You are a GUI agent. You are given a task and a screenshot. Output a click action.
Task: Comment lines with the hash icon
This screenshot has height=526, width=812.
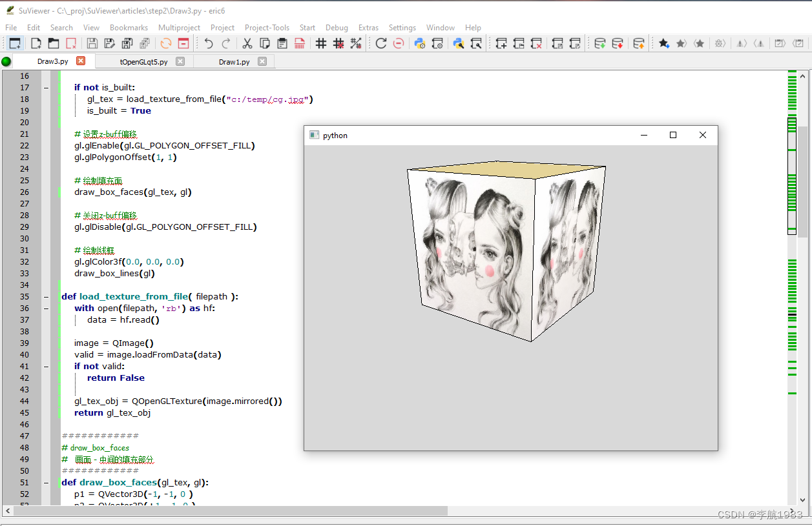(x=321, y=43)
